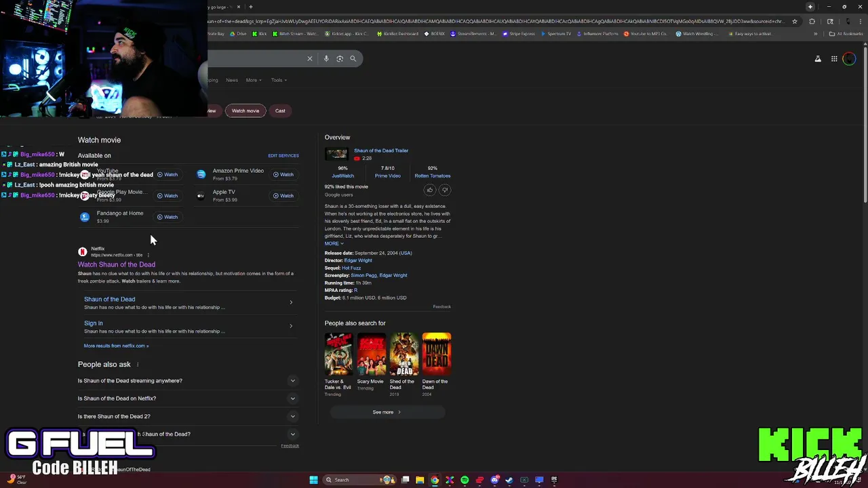Open the Stripe Express bookmark
868x488 pixels.
click(519, 34)
